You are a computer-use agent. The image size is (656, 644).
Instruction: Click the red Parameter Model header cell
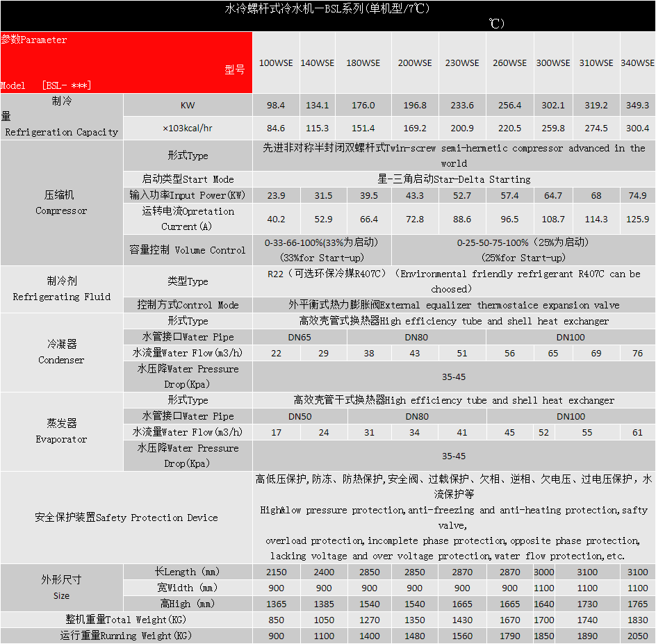pyautogui.click(x=126, y=63)
